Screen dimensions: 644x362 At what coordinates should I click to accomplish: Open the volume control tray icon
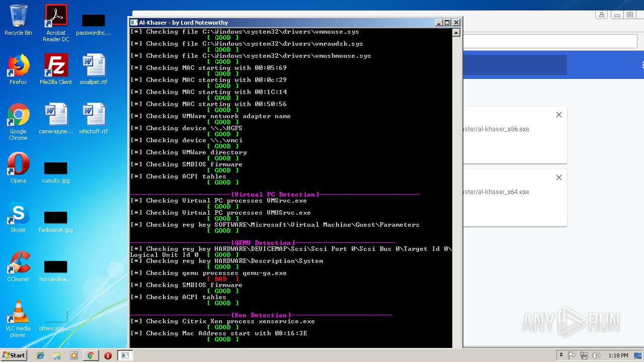point(597,355)
